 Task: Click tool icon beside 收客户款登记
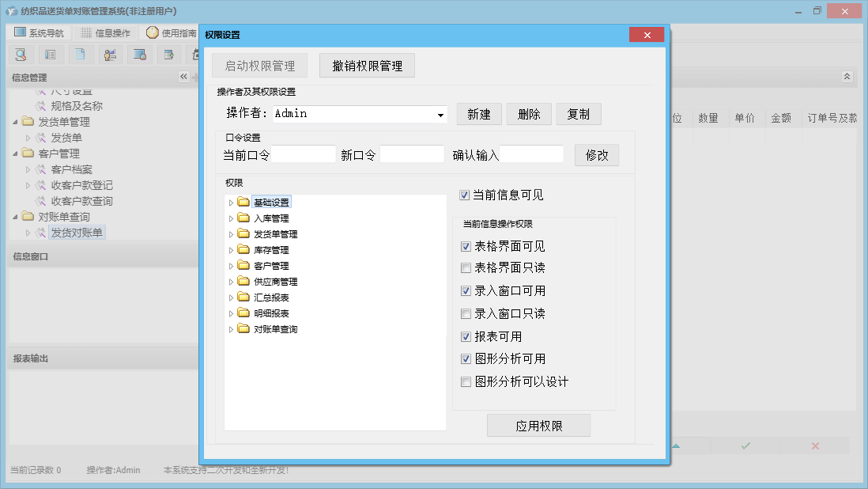click(40, 185)
